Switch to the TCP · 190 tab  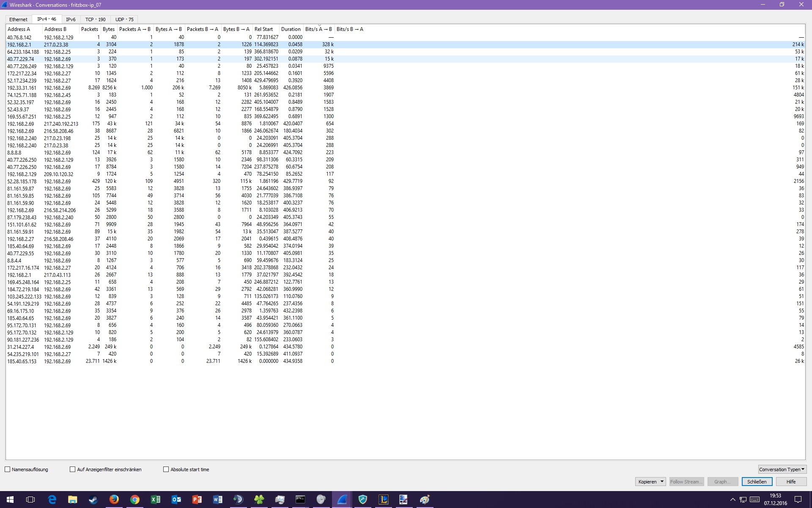95,19
